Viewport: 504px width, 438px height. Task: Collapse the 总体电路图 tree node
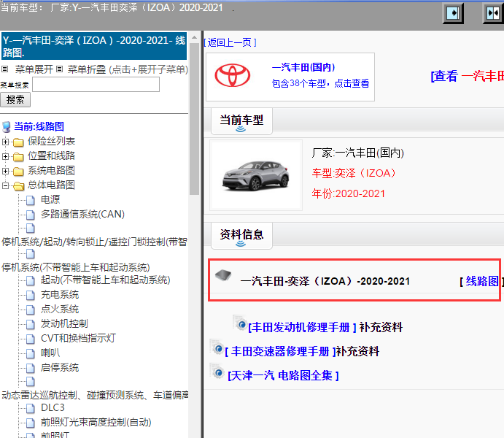(x=5, y=186)
